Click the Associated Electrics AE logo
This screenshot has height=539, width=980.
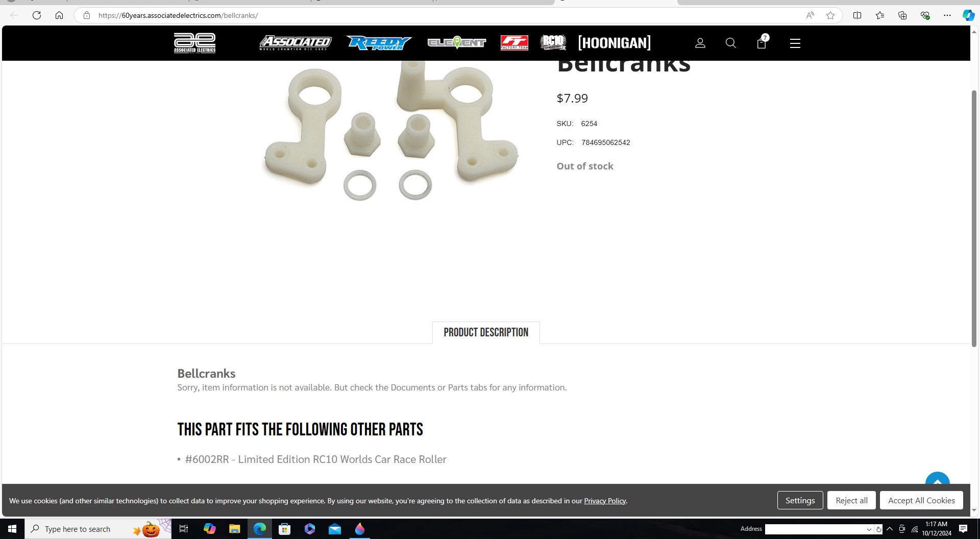(194, 43)
